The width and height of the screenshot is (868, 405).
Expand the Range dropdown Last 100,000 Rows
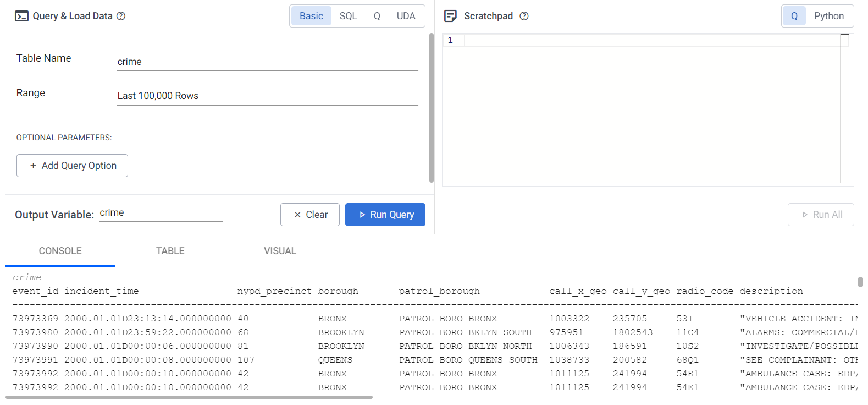point(267,96)
